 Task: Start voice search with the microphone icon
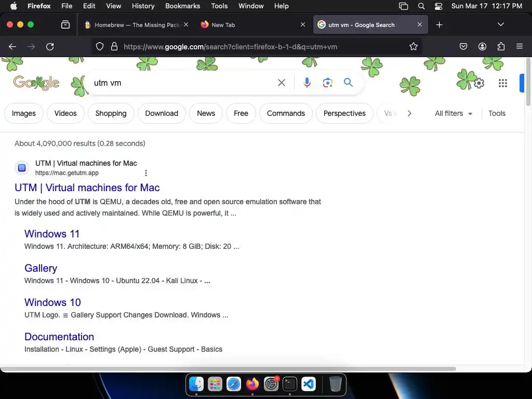pos(307,83)
